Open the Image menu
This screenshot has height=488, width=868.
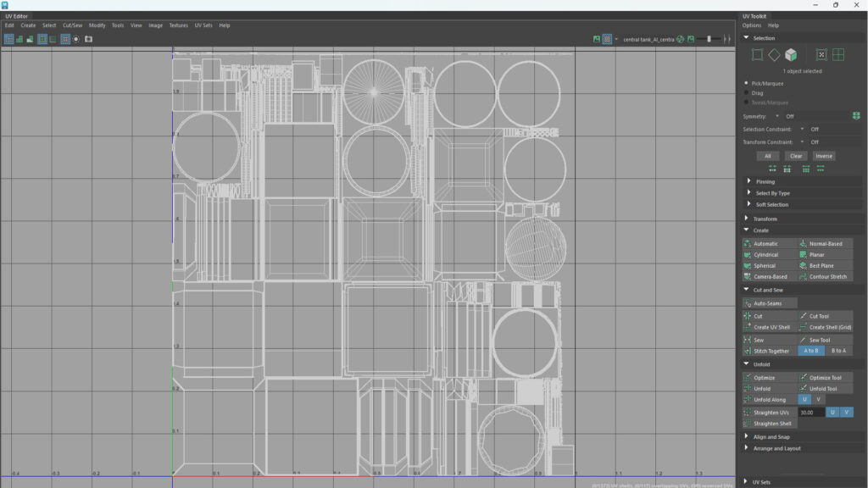coord(156,25)
